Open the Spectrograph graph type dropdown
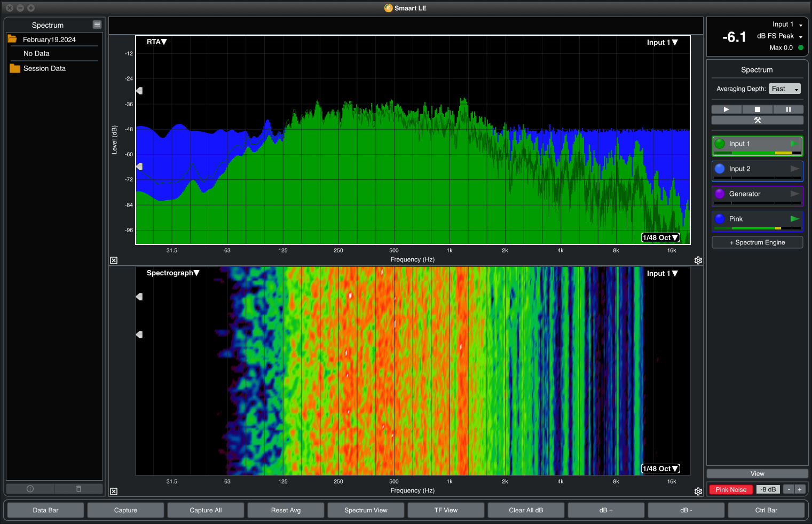 (x=173, y=273)
